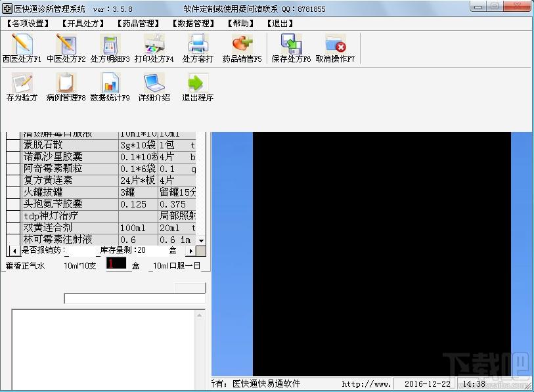Click the 10ml 口服一日 usage field

(177, 266)
